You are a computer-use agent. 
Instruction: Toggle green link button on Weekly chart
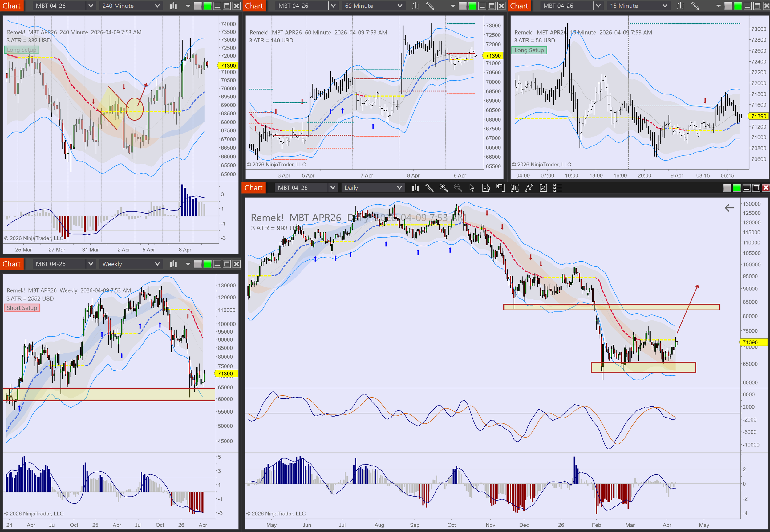click(208, 264)
